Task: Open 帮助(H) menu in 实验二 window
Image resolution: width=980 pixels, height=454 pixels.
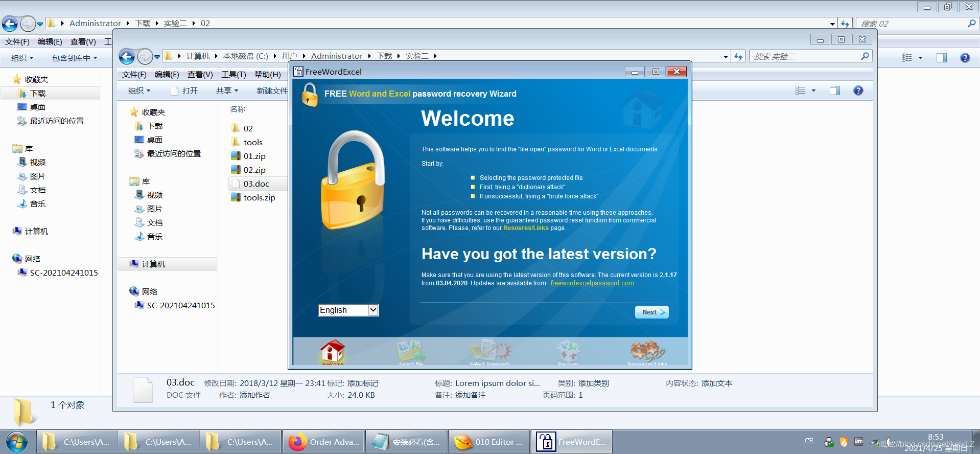Action: (x=268, y=74)
